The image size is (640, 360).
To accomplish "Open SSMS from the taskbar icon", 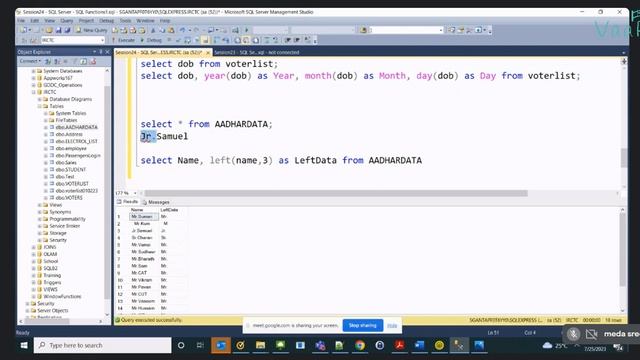I will point(459,345).
